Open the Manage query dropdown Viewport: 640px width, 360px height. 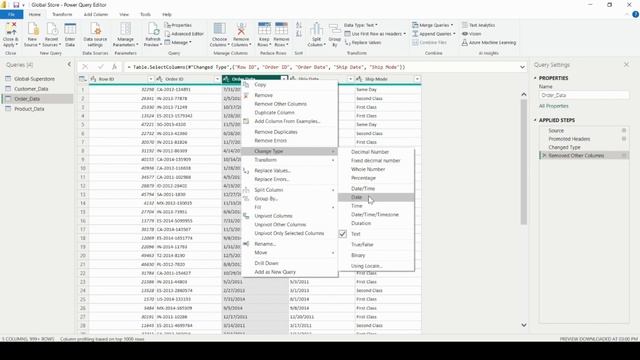click(x=178, y=42)
